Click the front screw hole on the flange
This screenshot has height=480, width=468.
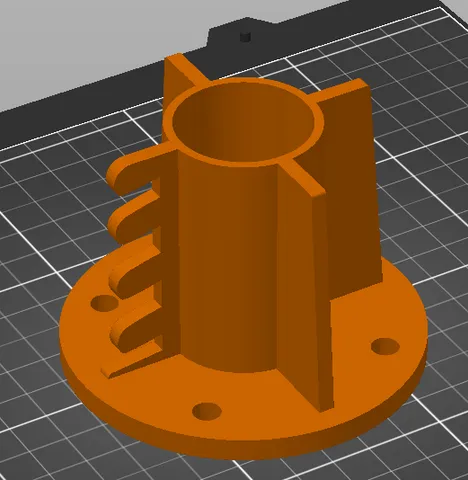[x=207, y=411]
